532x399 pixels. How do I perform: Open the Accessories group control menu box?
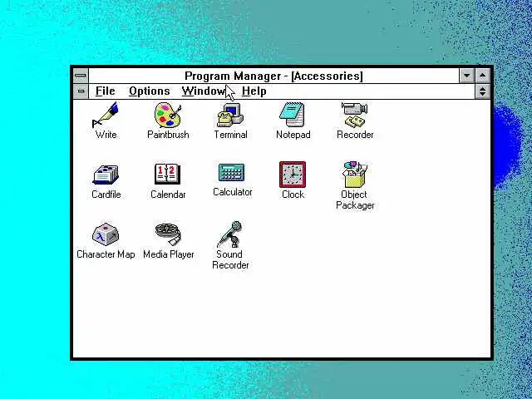pyautogui.click(x=81, y=91)
